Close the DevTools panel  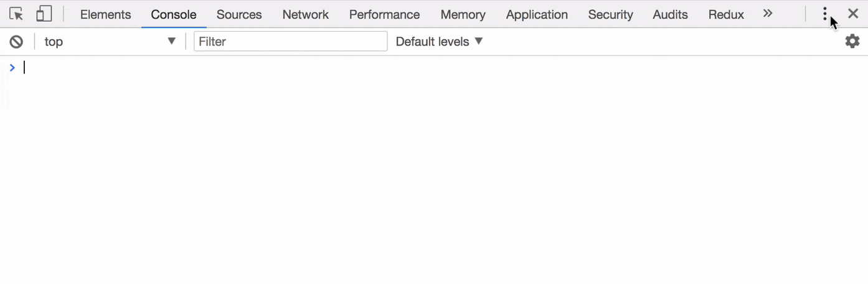pos(853,14)
